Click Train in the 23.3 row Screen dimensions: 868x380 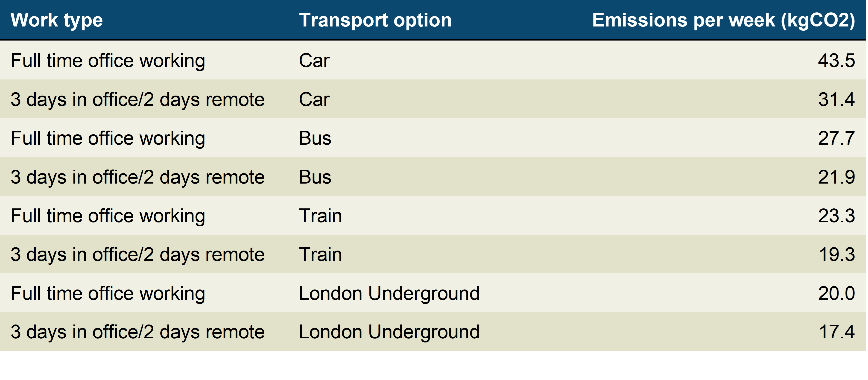click(320, 216)
